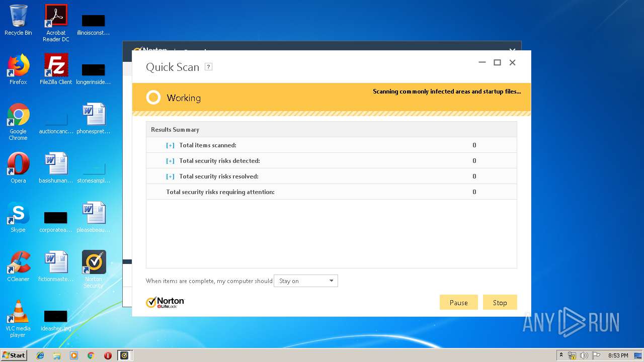This screenshot has height=362, width=644.
Task: Launch the FileZilla Client desktop shortcut
Action: click(56, 69)
